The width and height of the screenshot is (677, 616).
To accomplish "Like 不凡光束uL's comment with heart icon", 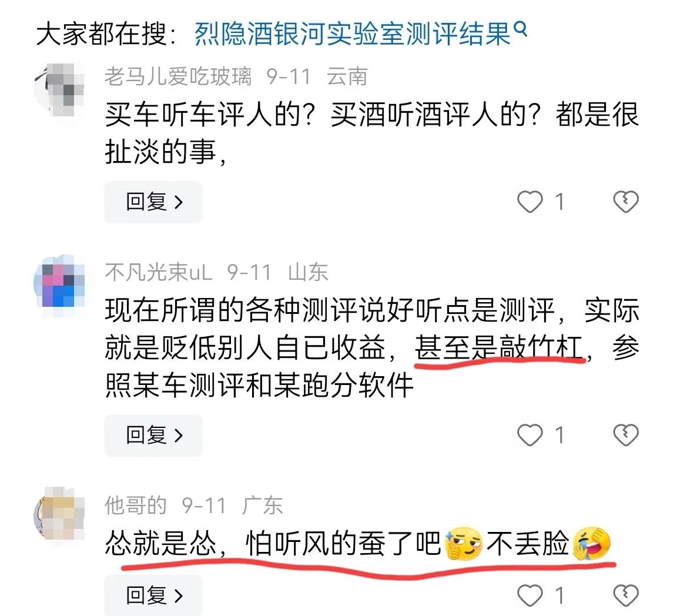I will click(x=529, y=435).
